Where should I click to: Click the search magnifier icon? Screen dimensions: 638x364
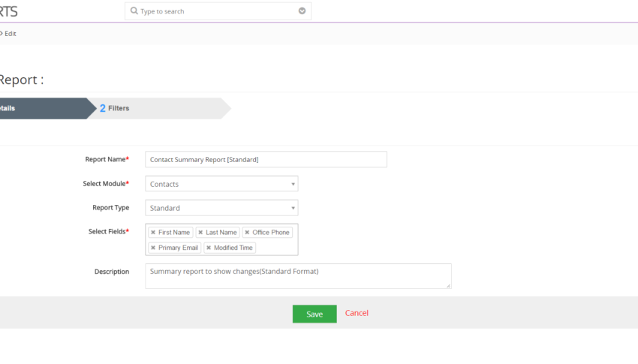(x=134, y=11)
